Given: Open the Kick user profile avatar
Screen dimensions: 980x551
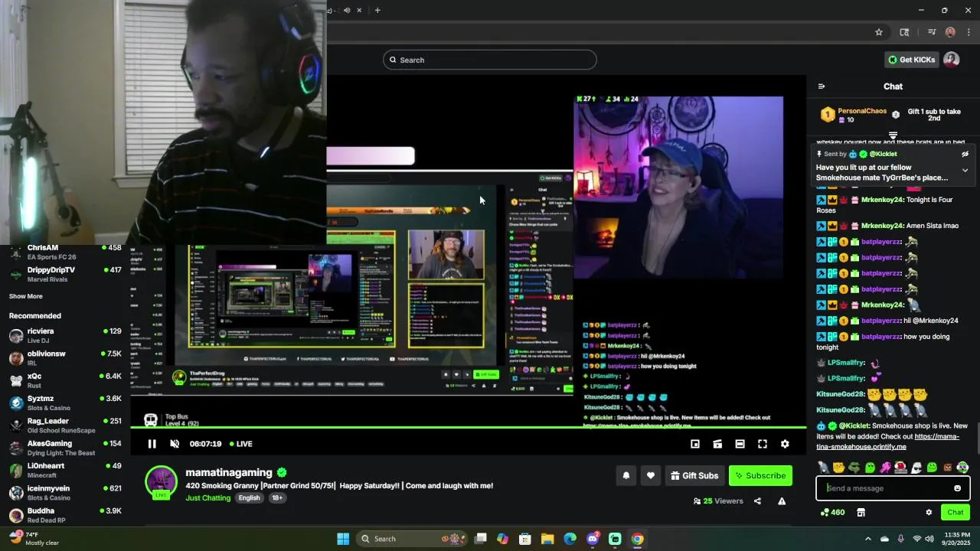Looking at the screenshot, I should pos(952,60).
